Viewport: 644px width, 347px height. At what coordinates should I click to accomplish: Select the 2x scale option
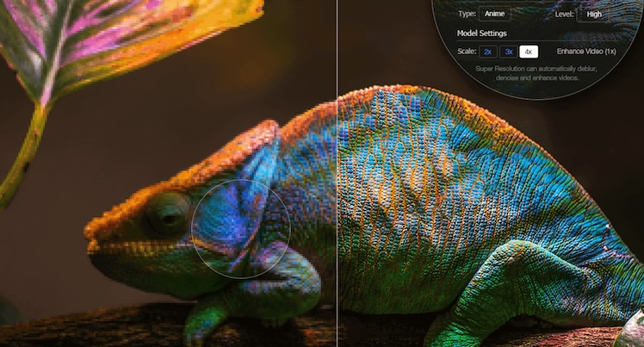487,52
